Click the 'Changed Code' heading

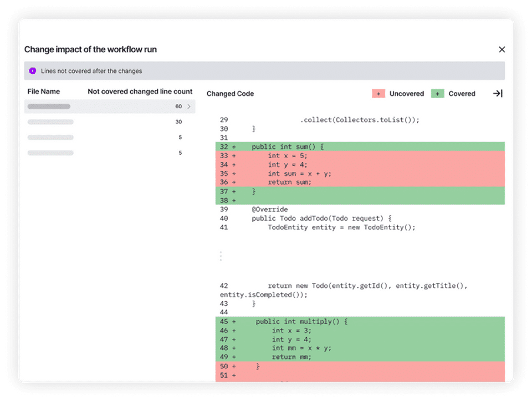[x=230, y=93]
